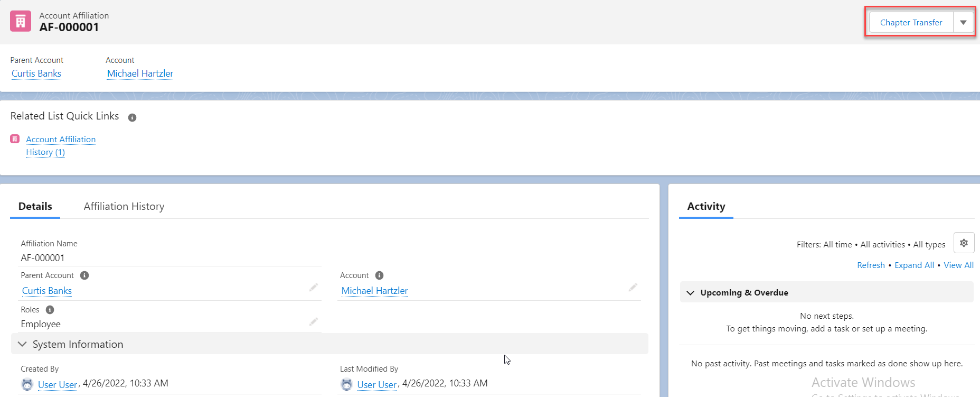Image resolution: width=980 pixels, height=397 pixels.
Task: Click the Related List Quick Links info icon
Action: coord(132,117)
